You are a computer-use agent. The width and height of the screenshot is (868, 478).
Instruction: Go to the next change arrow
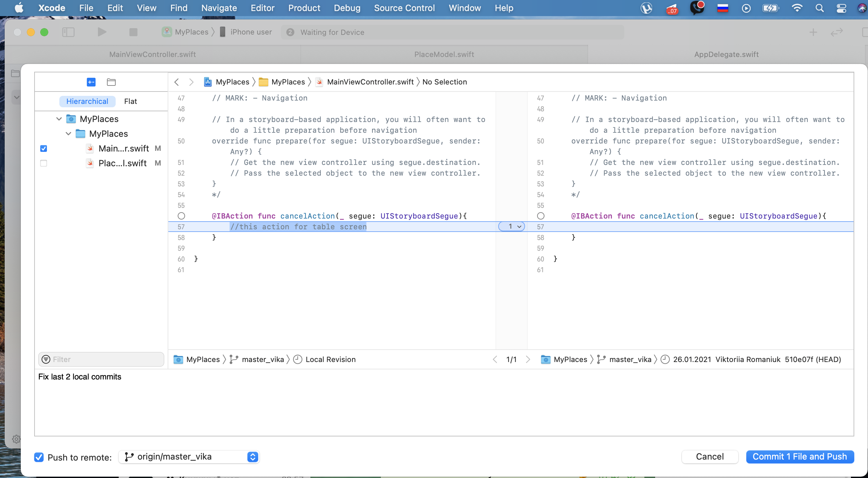(x=528, y=359)
